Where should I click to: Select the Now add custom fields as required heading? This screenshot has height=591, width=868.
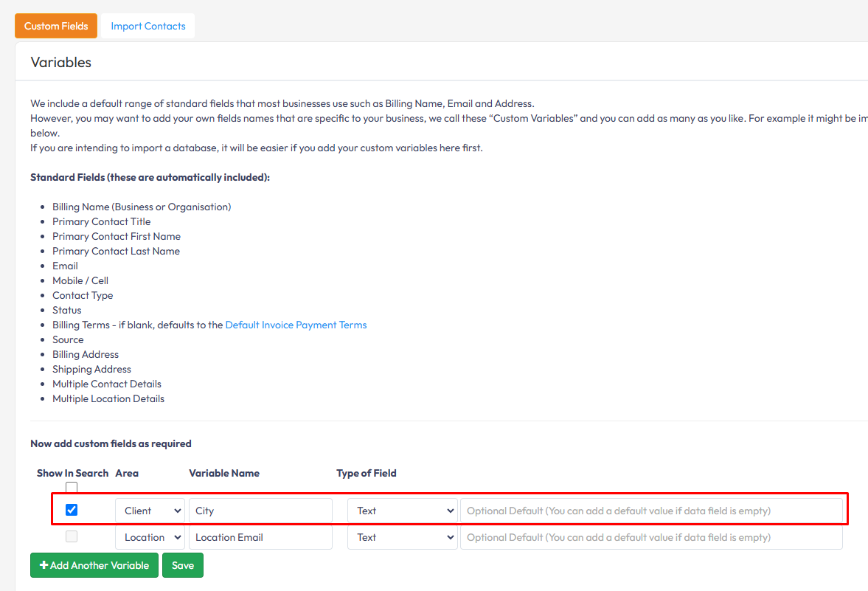[111, 443]
